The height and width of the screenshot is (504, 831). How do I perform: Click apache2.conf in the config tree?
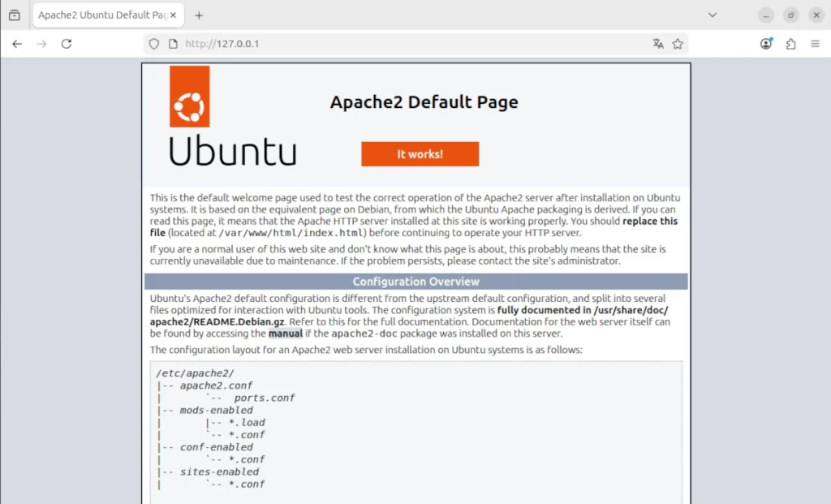click(x=216, y=386)
